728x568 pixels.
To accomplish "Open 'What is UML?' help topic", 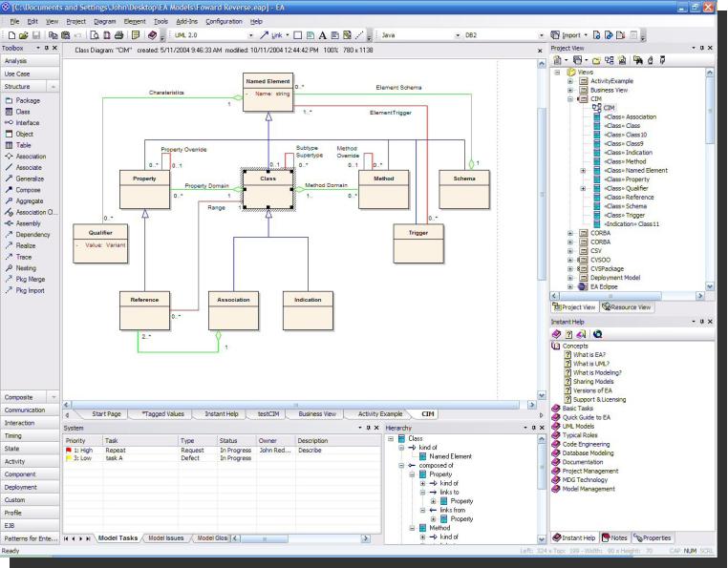I will click(591, 364).
